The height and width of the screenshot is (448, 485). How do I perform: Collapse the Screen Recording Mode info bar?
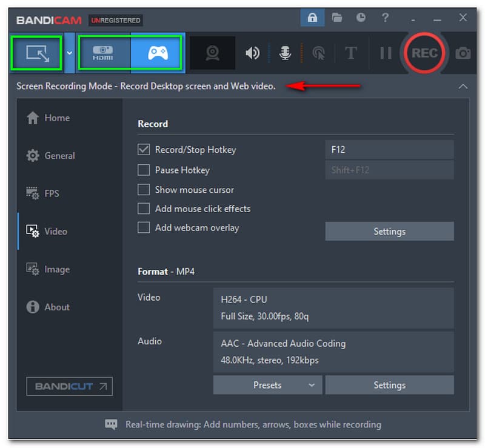point(463,87)
